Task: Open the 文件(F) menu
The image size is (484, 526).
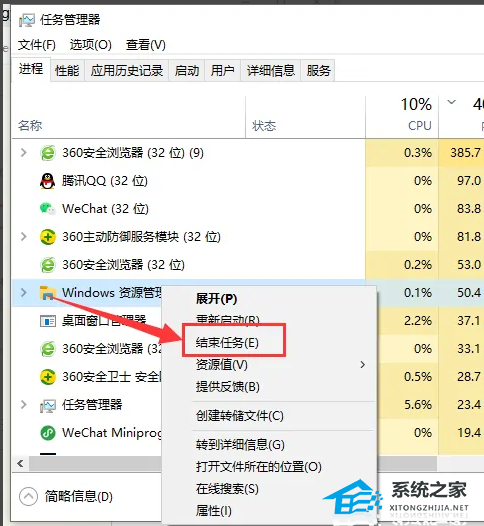Action: click(x=37, y=45)
